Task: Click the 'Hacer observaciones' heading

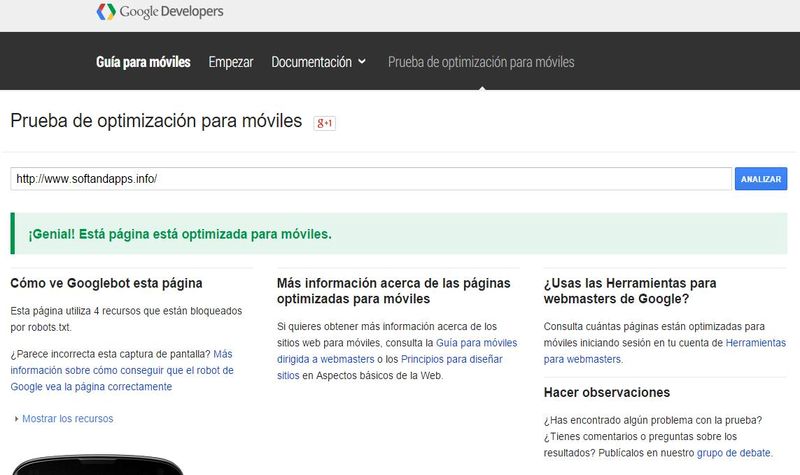Action: point(607,392)
